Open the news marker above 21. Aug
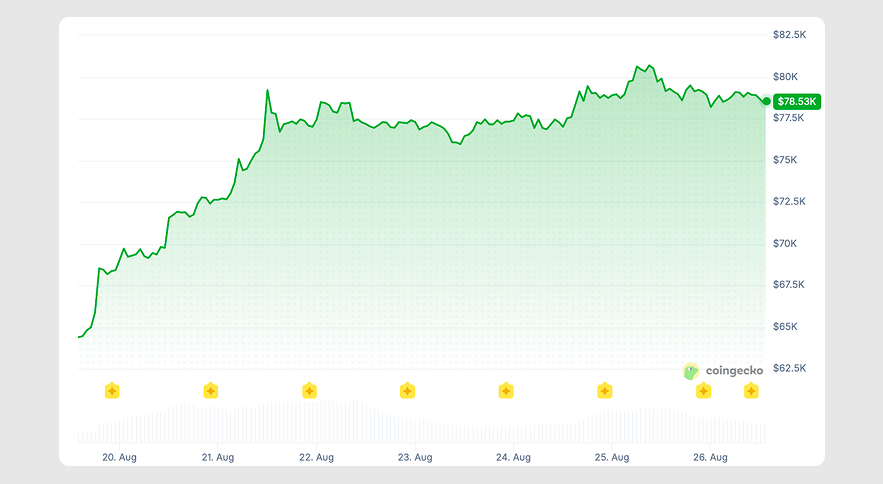 click(x=211, y=390)
